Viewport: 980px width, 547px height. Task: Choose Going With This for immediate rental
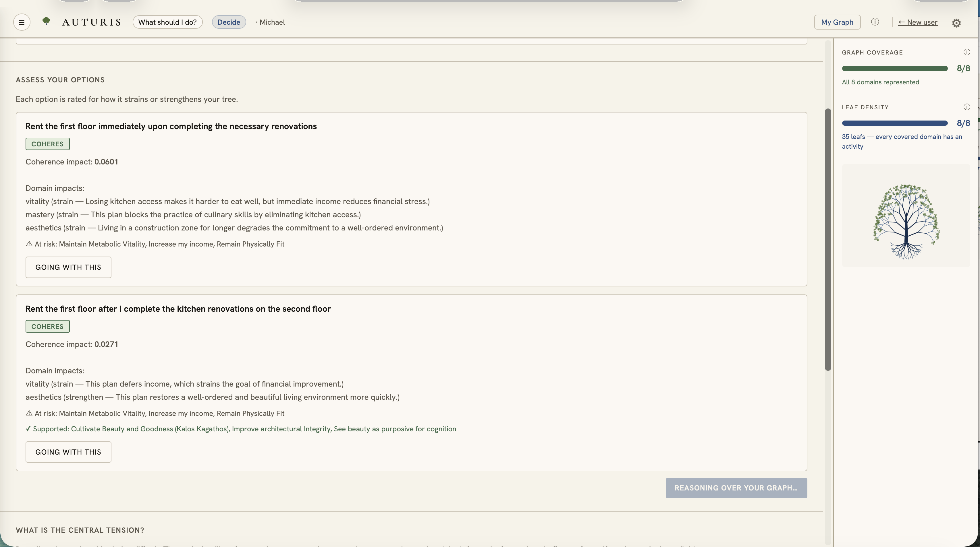[68, 267]
